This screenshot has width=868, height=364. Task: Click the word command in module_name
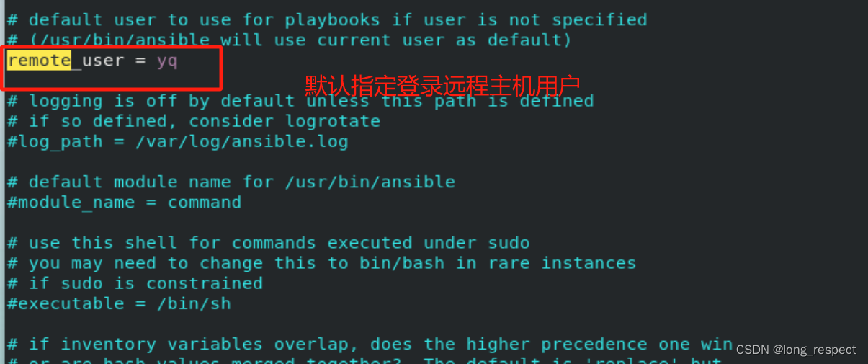click(205, 203)
